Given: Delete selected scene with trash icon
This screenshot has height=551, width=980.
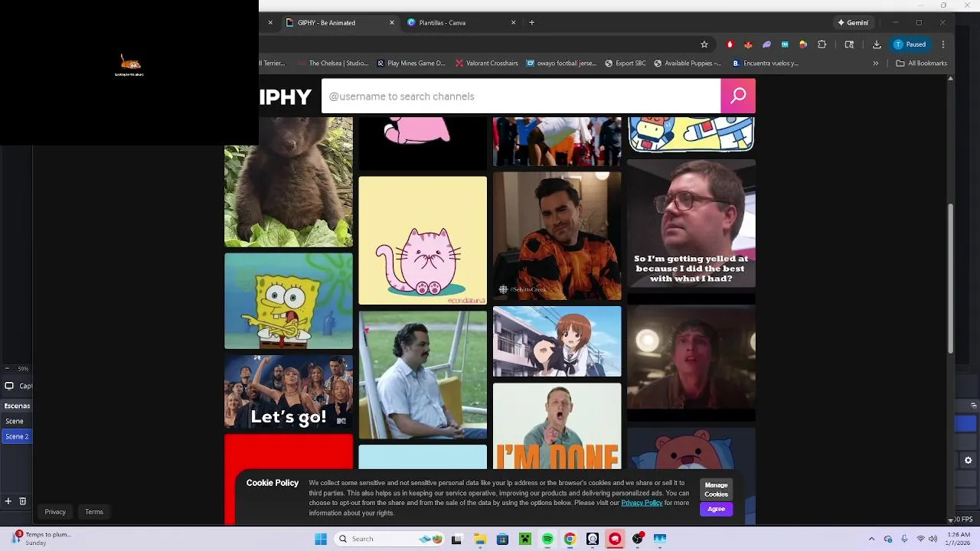Looking at the screenshot, I should [22, 501].
